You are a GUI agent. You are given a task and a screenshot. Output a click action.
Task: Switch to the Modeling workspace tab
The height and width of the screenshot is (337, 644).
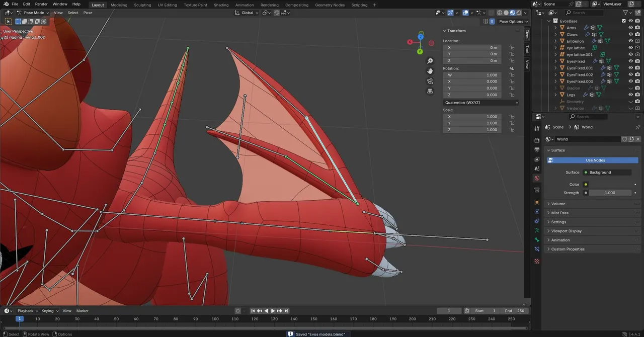point(119,5)
